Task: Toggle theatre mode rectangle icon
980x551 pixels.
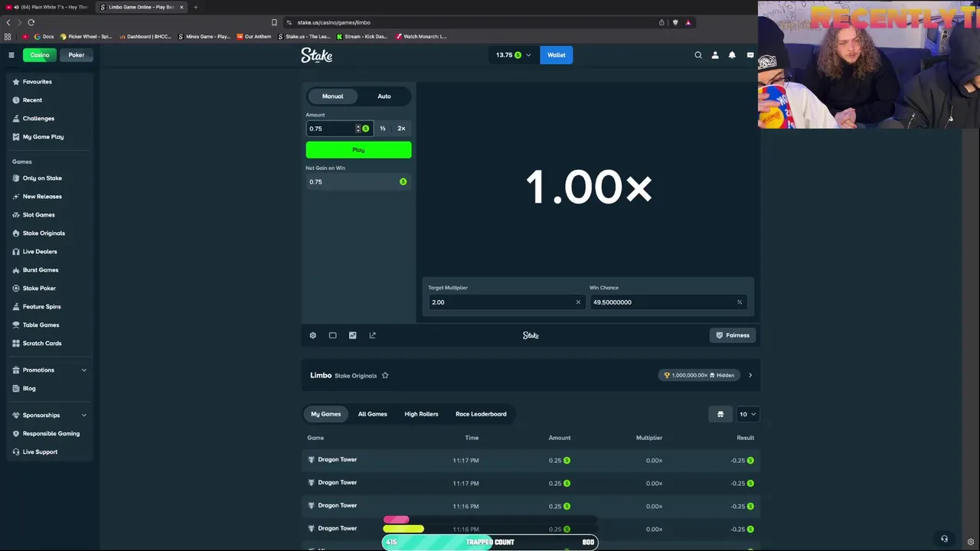Action: pyautogui.click(x=332, y=335)
